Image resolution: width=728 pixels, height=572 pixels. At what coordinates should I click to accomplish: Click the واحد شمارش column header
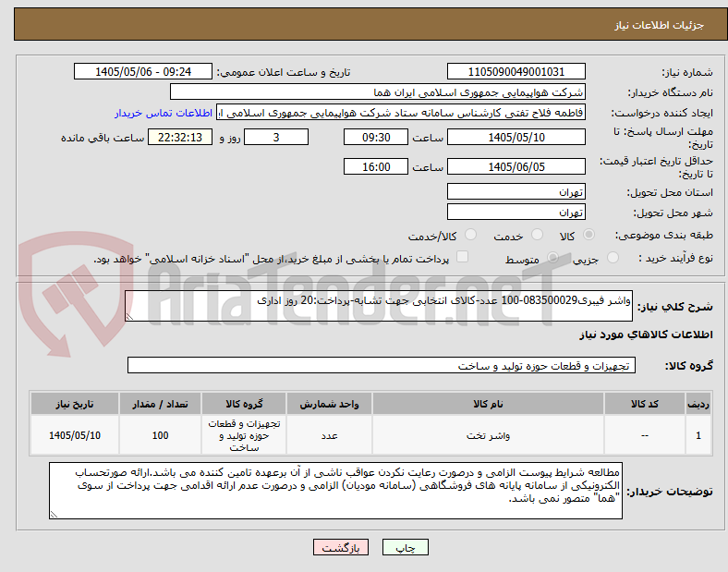[x=329, y=404]
